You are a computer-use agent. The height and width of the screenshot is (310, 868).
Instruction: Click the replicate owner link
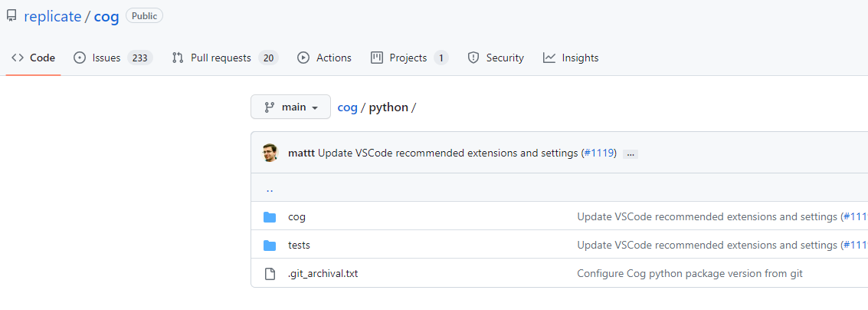52,16
